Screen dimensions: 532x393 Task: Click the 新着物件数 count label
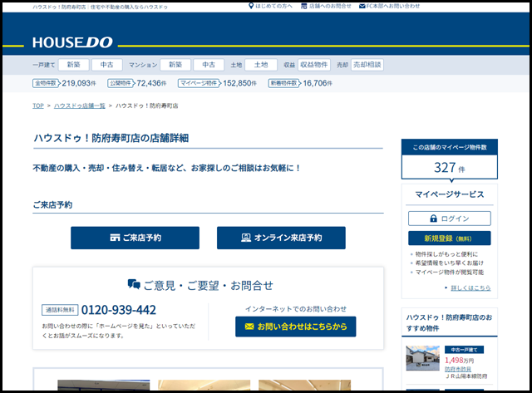pos(284,83)
